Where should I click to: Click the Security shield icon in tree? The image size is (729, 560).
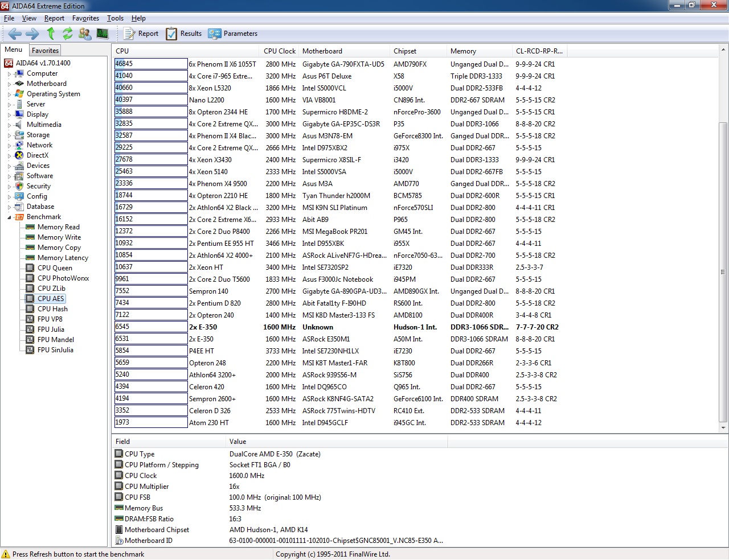[19, 186]
